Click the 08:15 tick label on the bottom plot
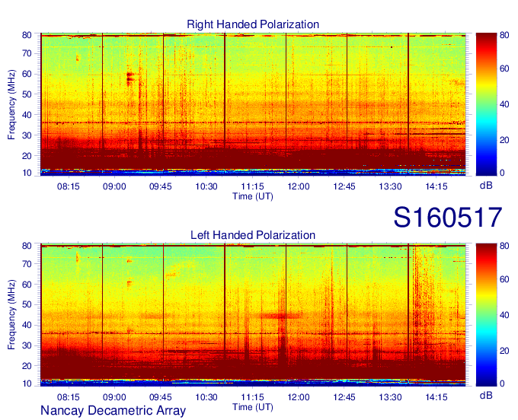 (x=69, y=397)
